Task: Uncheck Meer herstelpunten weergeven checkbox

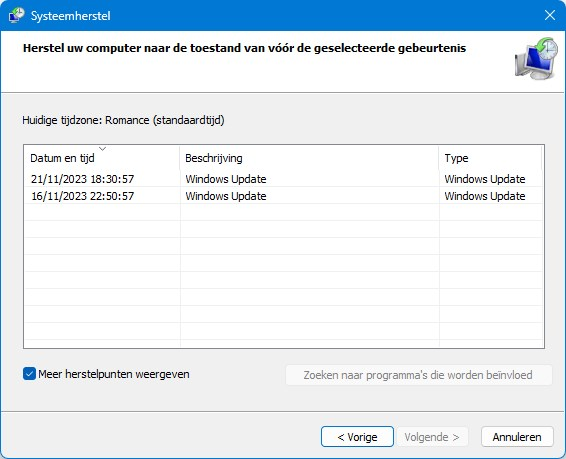Action: (x=29, y=374)
